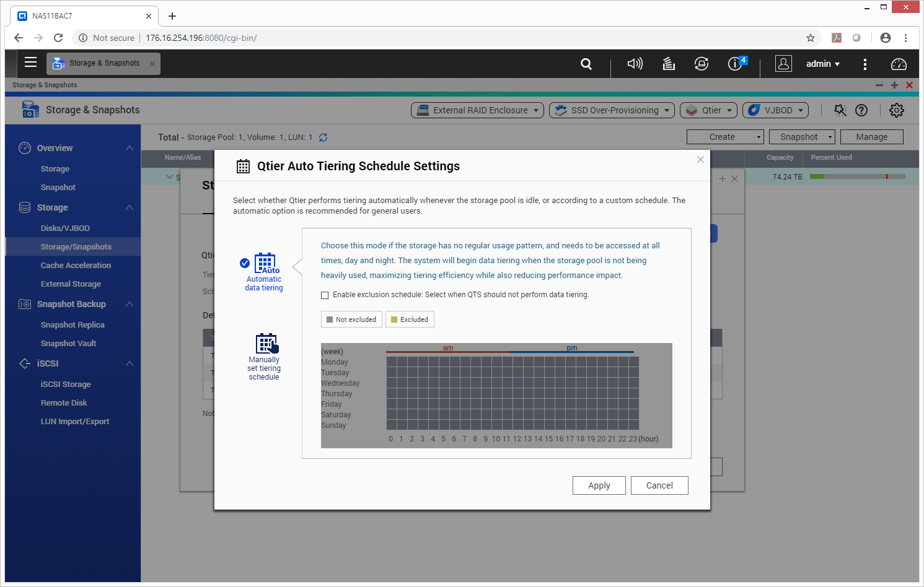Bookmark this page with the star icon
Image resolution: width=924 pixels, height=587 pixels.
pos(810,38)
